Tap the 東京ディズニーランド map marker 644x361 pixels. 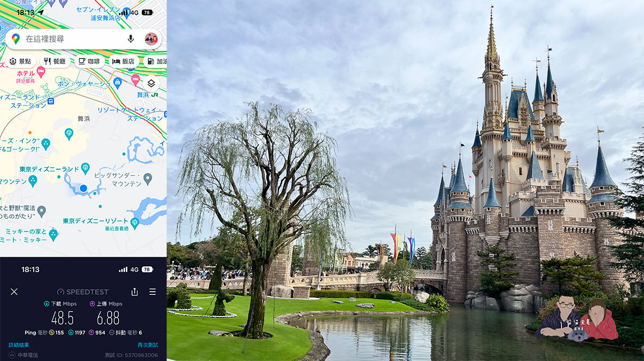tap(85, 168)
